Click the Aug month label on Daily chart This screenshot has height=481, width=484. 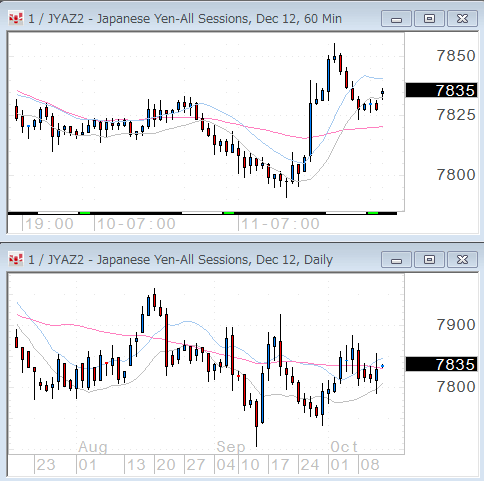click(x=93, y=447)
